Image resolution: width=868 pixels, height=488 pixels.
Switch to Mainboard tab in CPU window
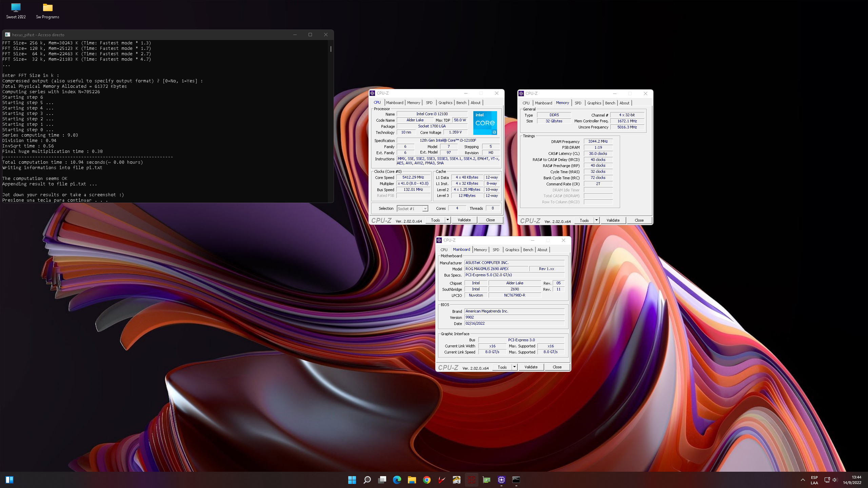[x=395, y=103]
